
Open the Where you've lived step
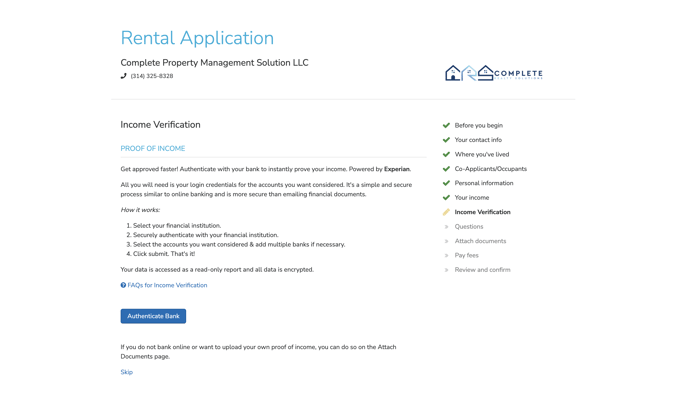[x=482, y=154]
